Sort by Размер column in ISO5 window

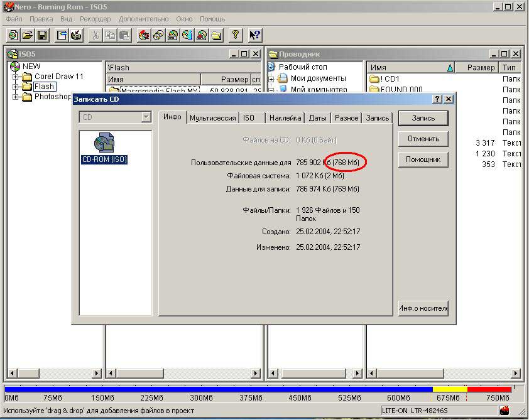(226, 80)
